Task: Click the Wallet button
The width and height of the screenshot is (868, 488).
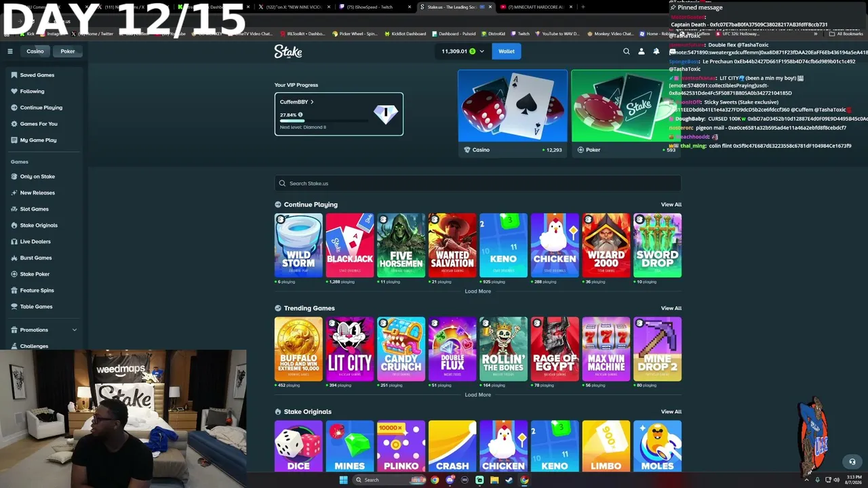Action: (x=507, y=52)
